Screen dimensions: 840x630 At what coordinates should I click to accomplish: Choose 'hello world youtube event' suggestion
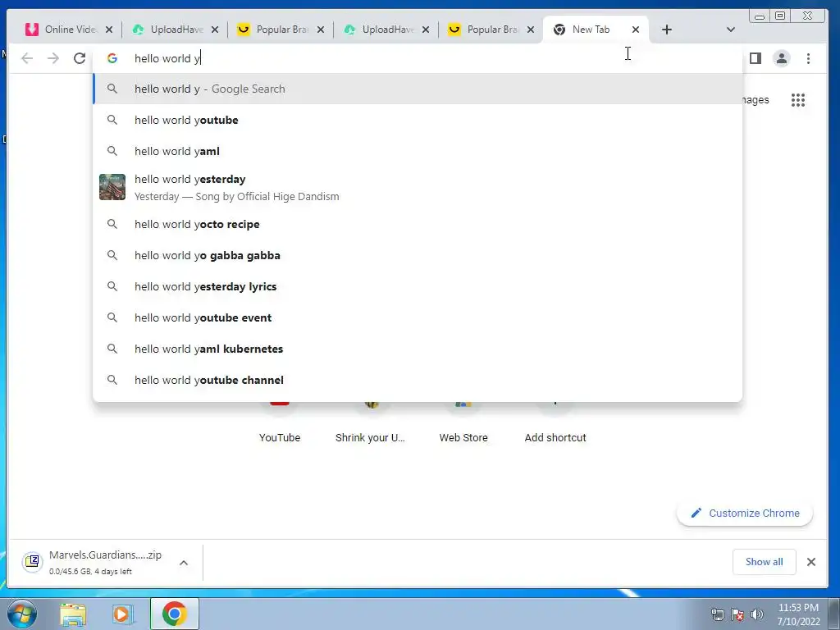pyautogui.click(x=418, y=317)
